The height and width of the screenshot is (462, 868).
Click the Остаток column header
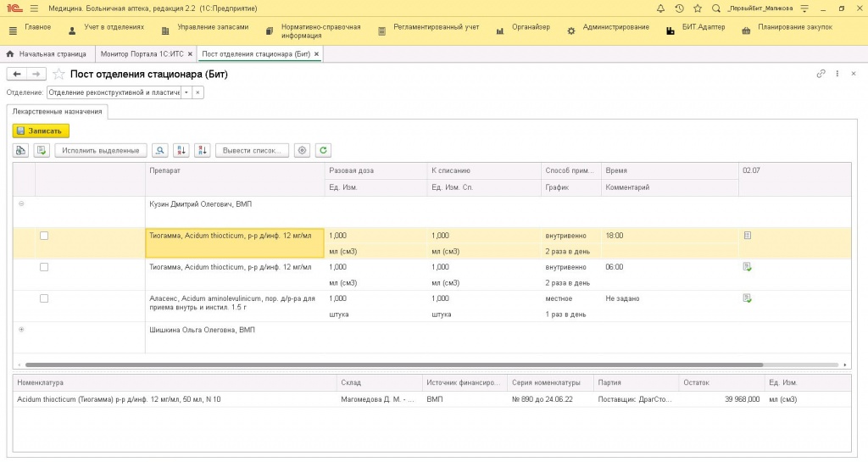pyautogui.click(x=721, y=382)
